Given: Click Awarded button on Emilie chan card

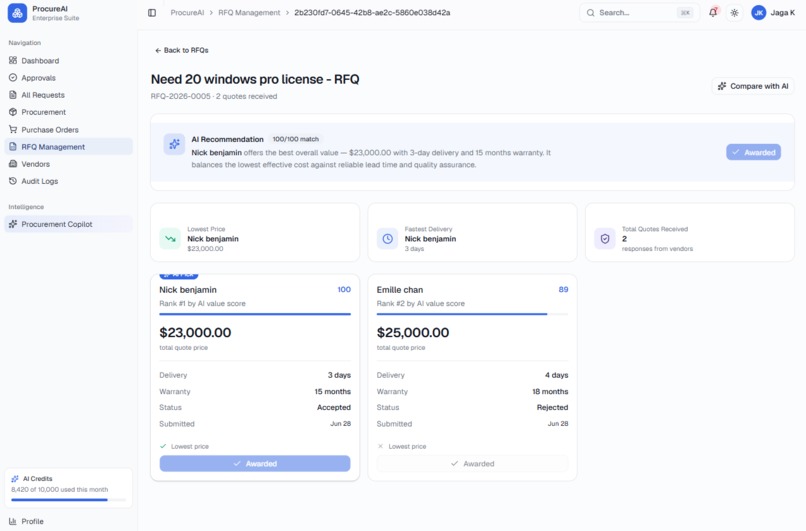Looking at the screenshot, I should (x=472, y=463).
